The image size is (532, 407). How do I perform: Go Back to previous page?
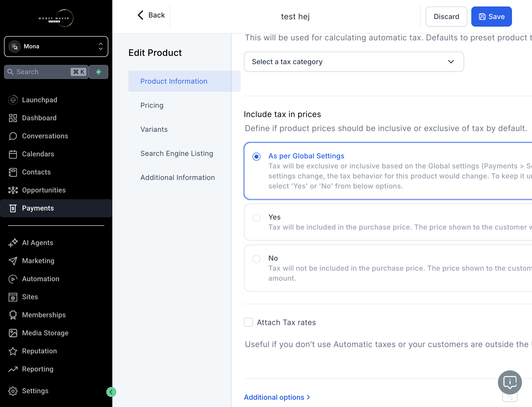coord(151,15)
